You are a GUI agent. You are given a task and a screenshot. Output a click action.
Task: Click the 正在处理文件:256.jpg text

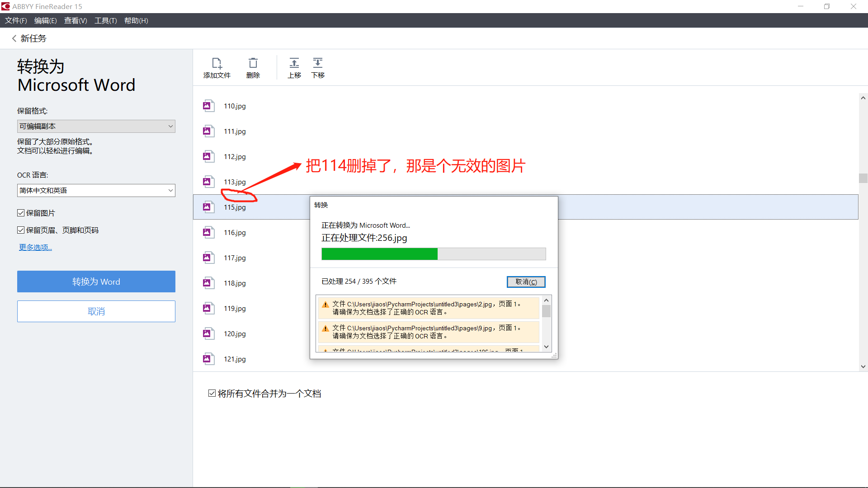[x=364, y=238]
